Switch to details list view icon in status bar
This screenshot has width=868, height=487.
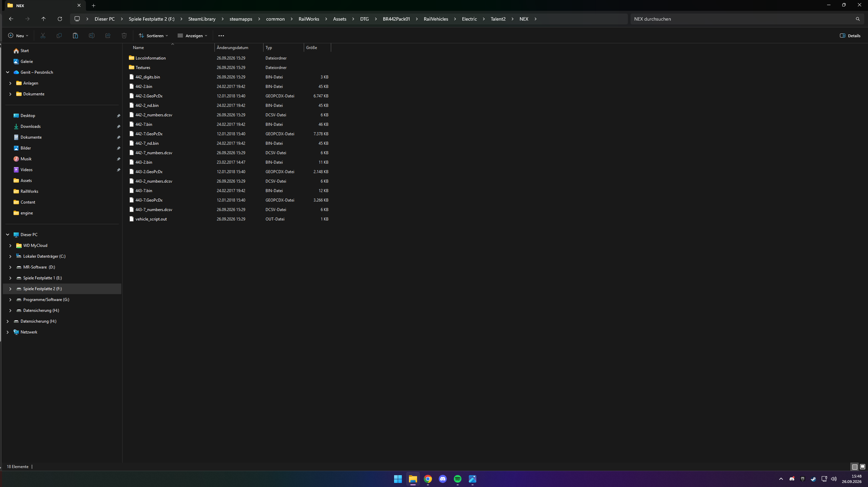(x=854, y=467)
